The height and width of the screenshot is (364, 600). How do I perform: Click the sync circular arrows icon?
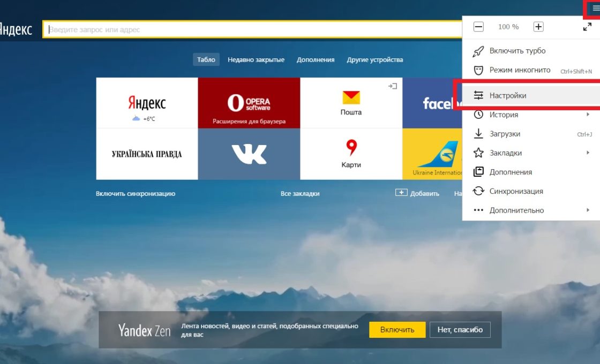tap(478, 191)
